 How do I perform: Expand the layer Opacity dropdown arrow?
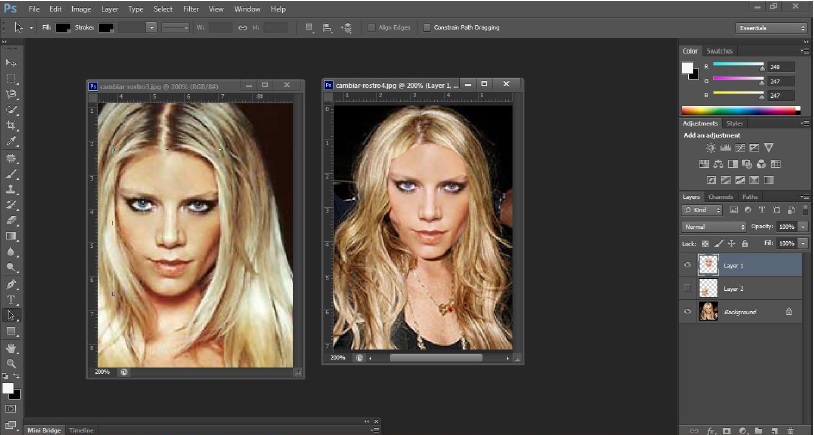803,227
